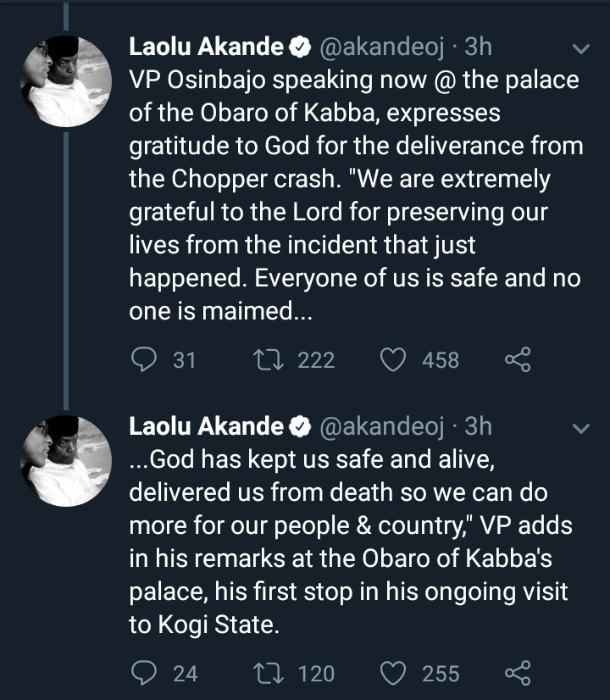Open the @akandeoj handle on second tweet

pos(380,426)
